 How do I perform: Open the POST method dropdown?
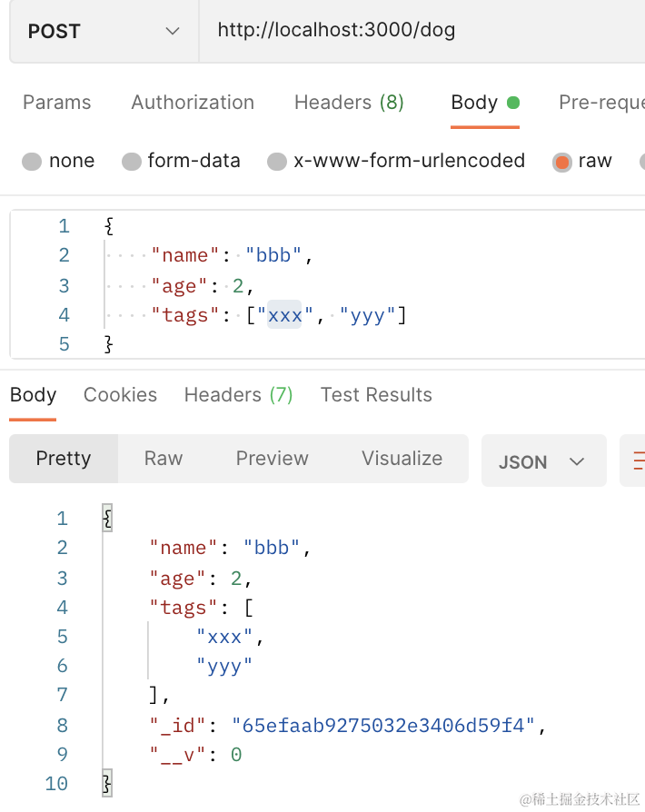coord(104,31)
